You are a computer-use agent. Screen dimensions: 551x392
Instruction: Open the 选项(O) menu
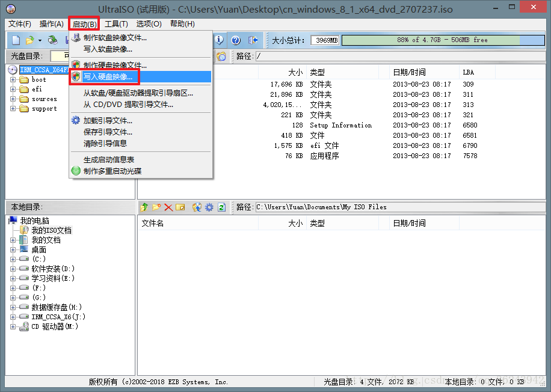[x=149, y=24]
